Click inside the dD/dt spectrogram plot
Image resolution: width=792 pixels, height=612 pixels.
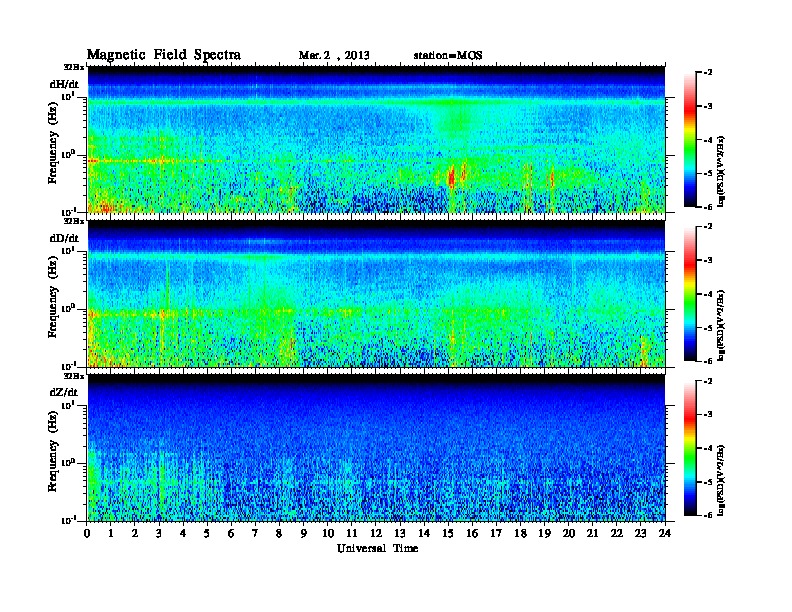376,293
